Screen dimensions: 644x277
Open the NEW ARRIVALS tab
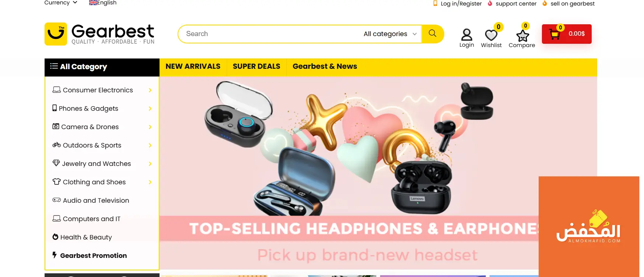pyautogui.click(x=193, y=67)
